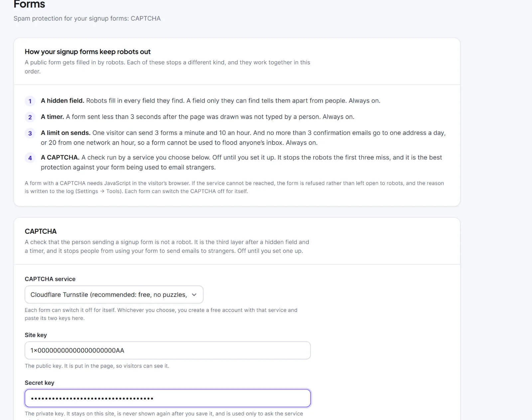Click the hint "The public key. It is put in the page"
This screenshot has height=420, width=532.
coord(97,366)
